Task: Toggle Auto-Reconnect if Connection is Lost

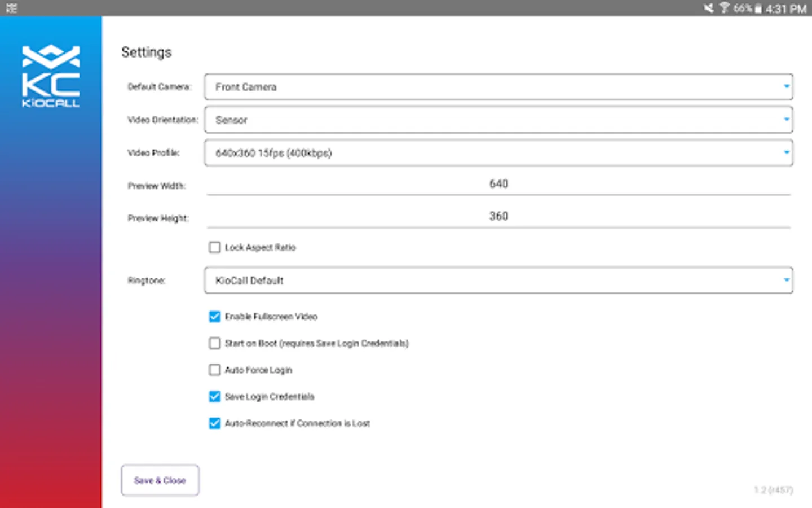Action: (x=215, y=423)
